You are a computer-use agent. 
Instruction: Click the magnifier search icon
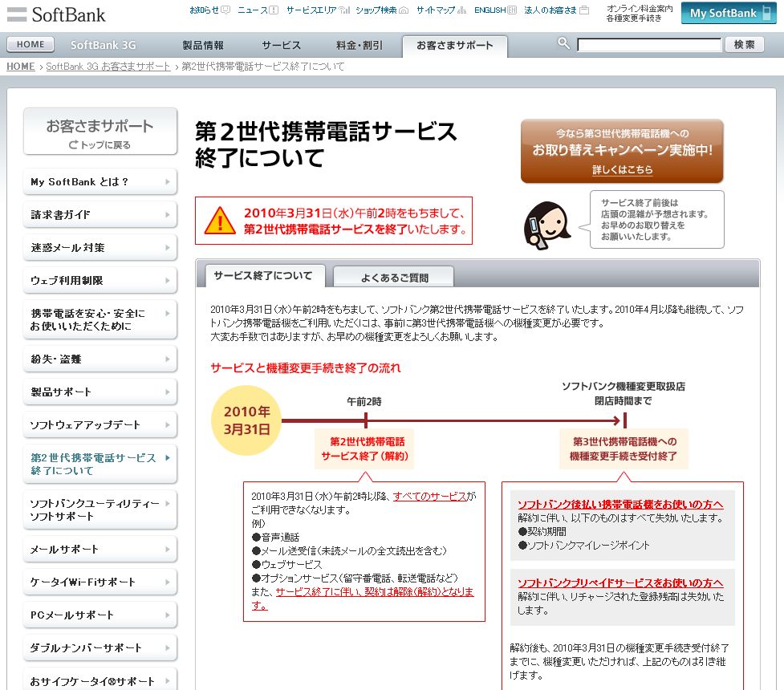point(563,43)
